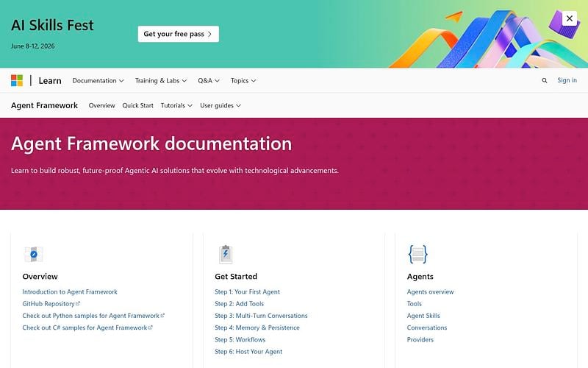Click the Get Started card heading
Image resolution: width=588 pixels, height=368 pixels.
[x=236, y=277]
